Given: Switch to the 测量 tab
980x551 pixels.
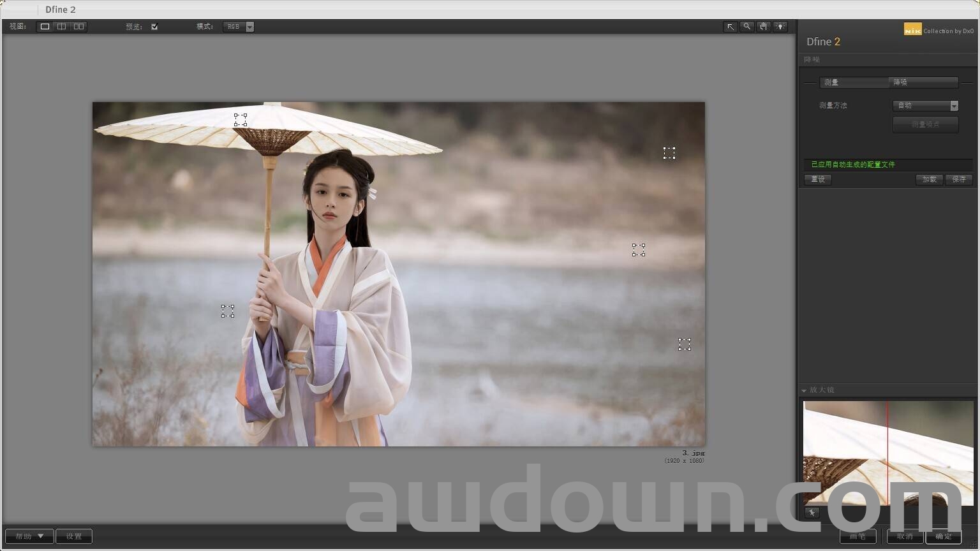Looking at the screenshot, I should click(854, 82).
